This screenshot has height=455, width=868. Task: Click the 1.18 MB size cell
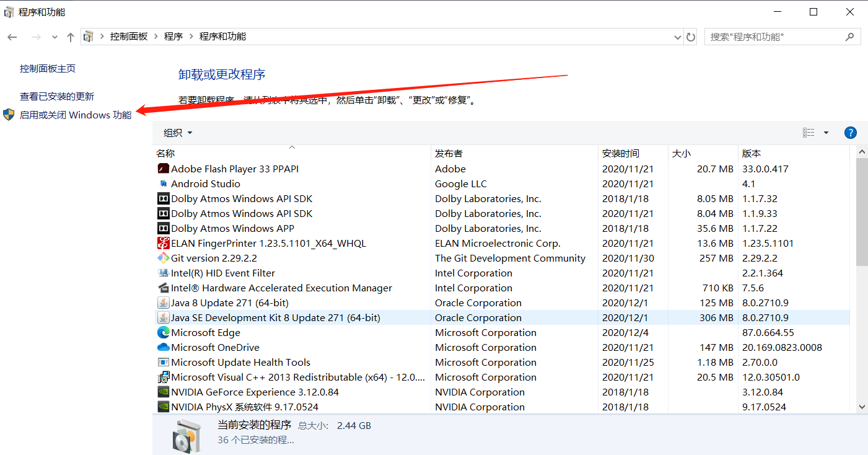point(716,362)
